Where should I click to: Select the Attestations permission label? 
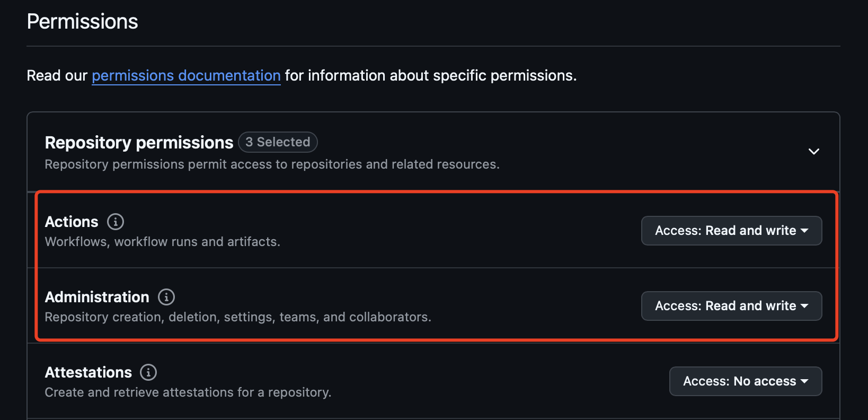pyautogui.click(x=88, y=372)
